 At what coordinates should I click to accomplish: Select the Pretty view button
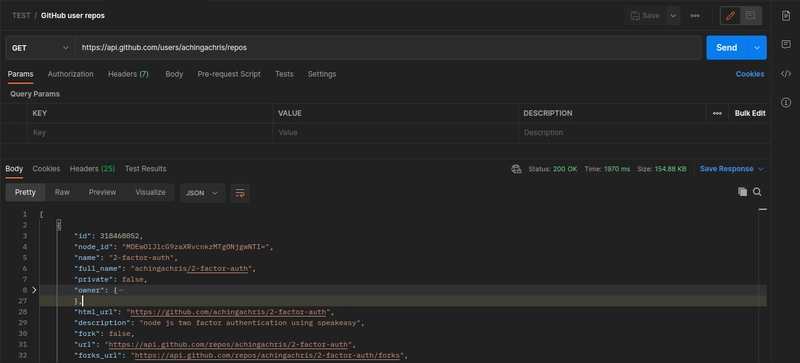[26, 192]
